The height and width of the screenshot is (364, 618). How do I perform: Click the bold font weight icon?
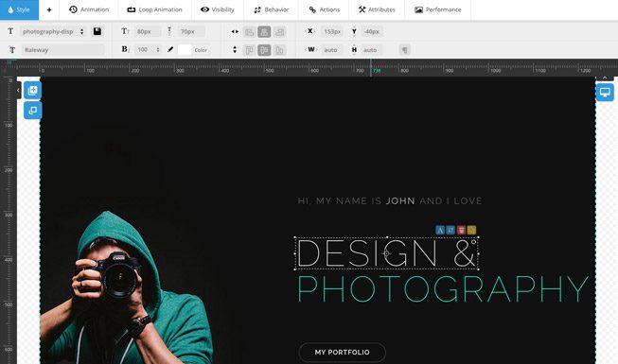click(125, 49)
